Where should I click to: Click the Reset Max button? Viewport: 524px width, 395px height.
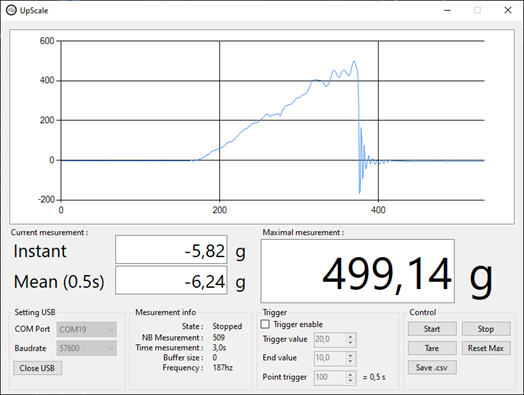pos(486,348)
